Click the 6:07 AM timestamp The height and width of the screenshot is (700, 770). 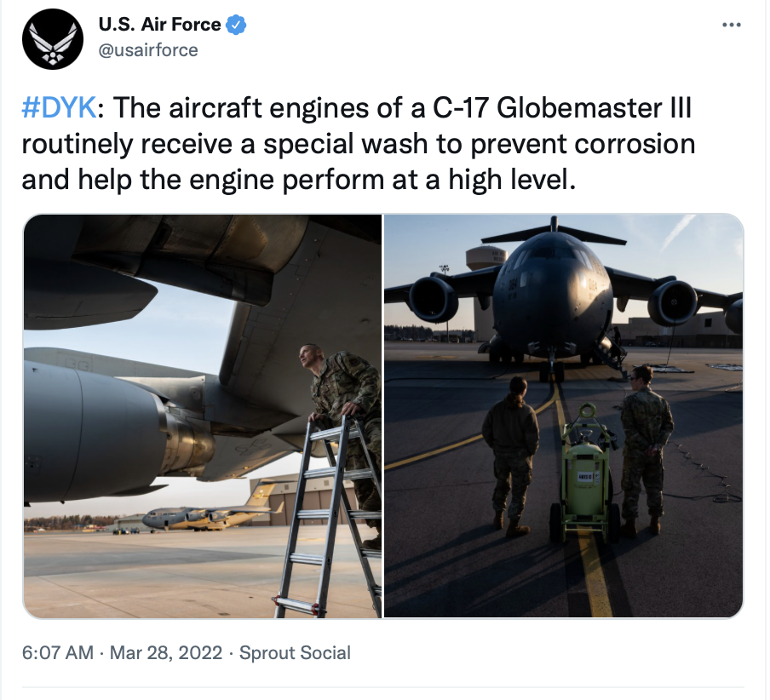(x=57, y=653)
